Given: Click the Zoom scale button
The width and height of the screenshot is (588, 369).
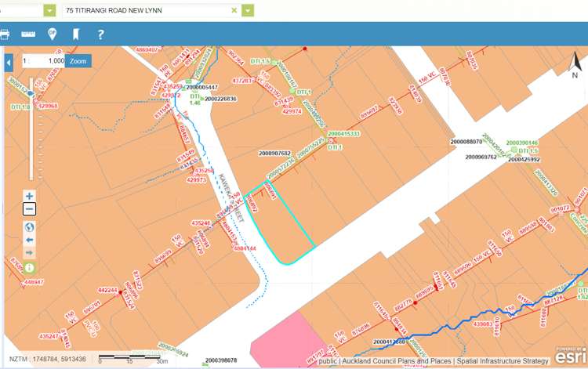Looking at the screenshot, I should pyautogui.click(x=78, y=60).
